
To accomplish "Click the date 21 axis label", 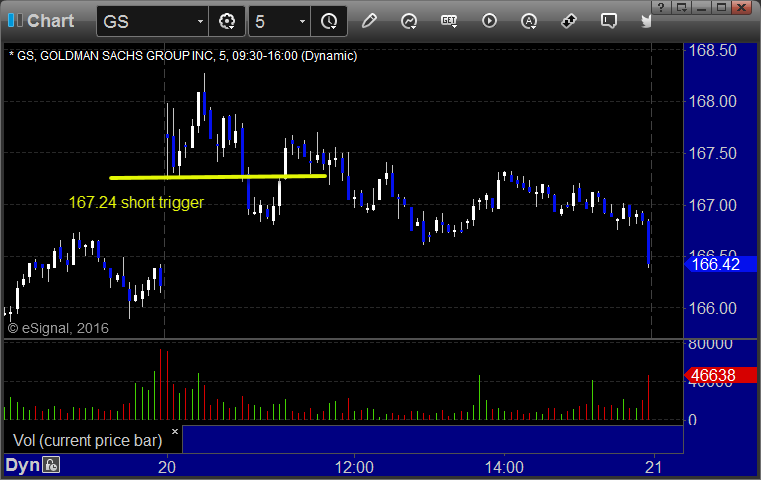I will 654,467.
